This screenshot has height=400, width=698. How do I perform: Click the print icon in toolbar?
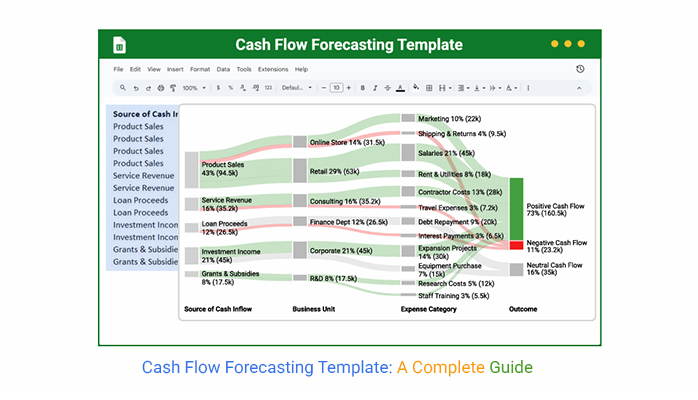(x=160, y=87)
